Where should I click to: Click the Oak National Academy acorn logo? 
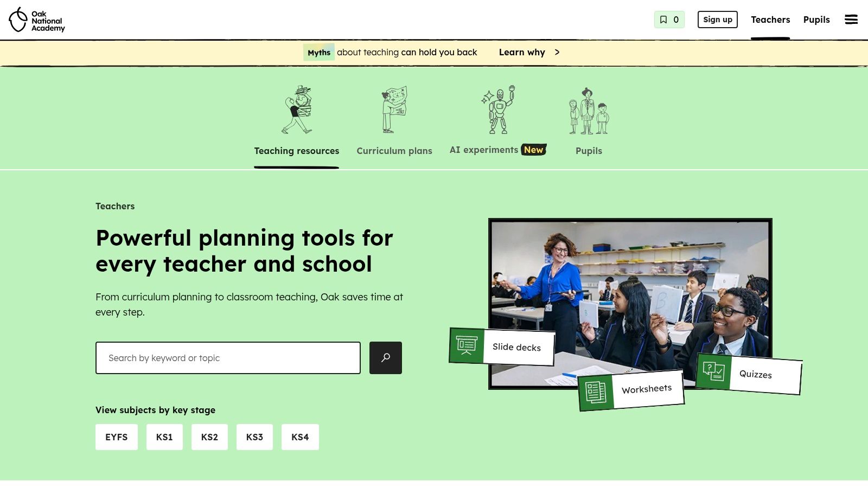click(x=36, y=20)
